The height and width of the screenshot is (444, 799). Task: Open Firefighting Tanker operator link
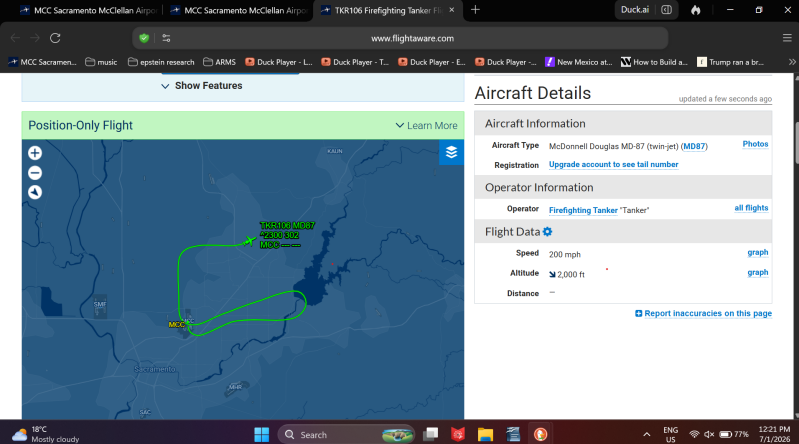583,210
